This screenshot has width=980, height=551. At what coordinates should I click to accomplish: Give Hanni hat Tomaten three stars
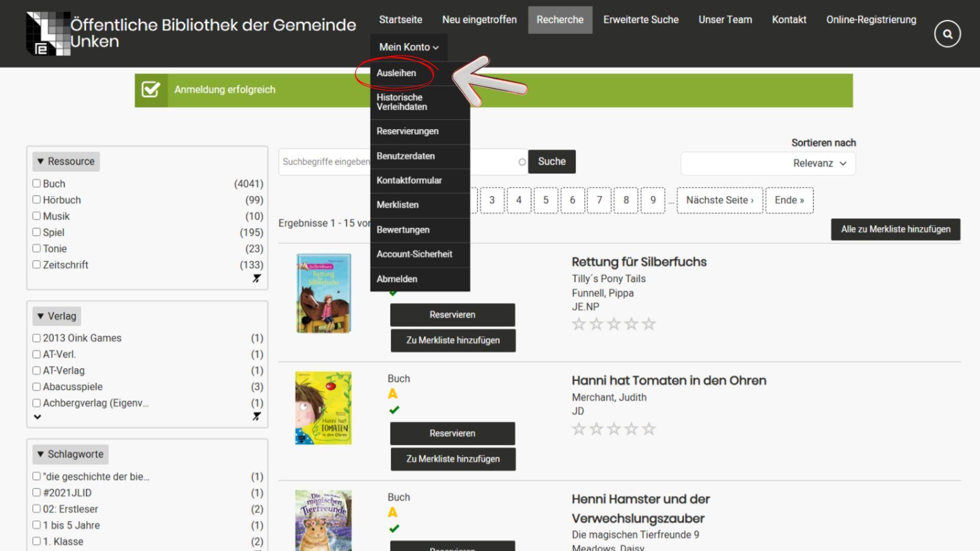point(614,429)
